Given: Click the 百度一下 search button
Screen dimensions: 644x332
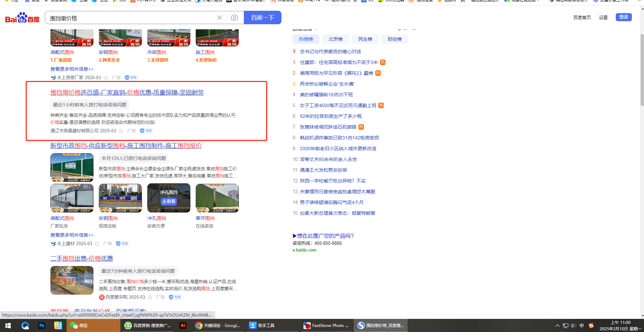Looking at the screenshot, I should pos(263,18).
